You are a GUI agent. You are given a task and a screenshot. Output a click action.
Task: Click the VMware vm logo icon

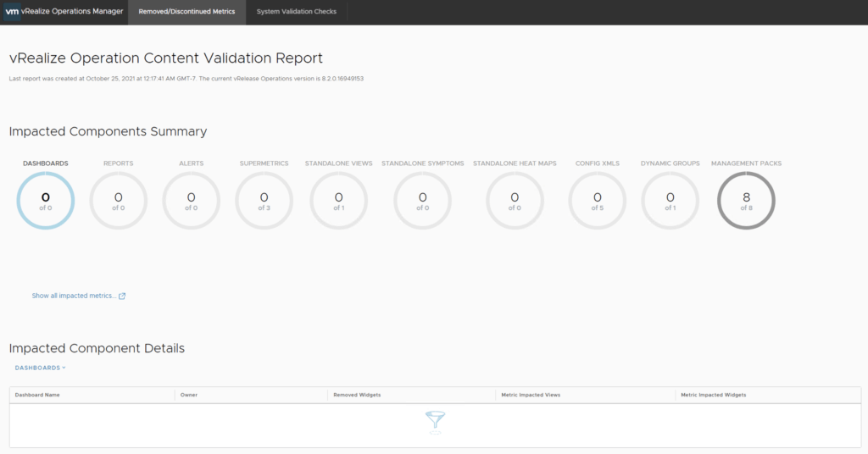click(12, 12)
